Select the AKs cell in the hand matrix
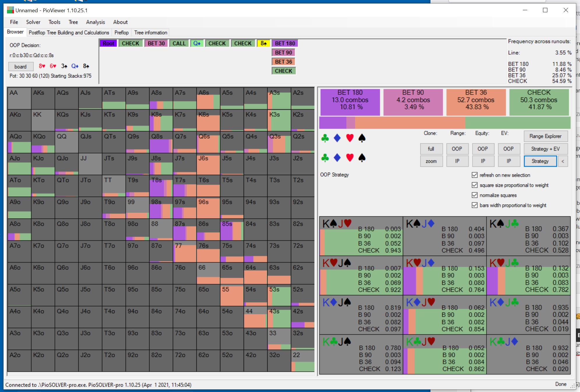 coord(43,99)
